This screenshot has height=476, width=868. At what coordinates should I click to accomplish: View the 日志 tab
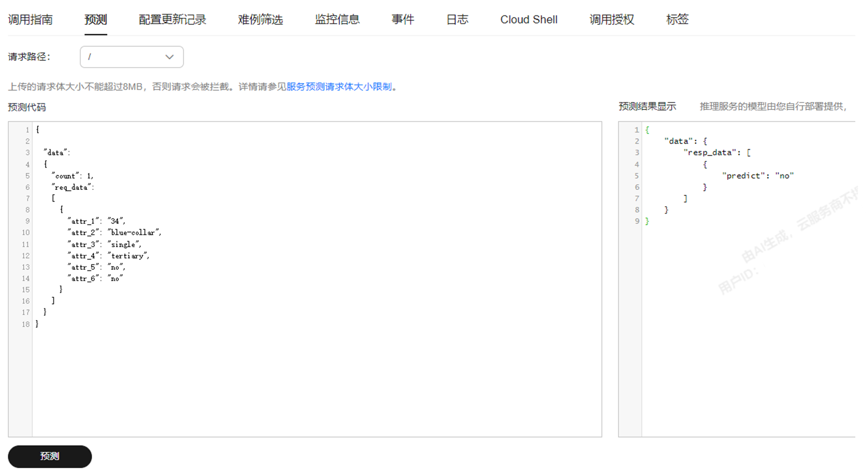point(457,20)
